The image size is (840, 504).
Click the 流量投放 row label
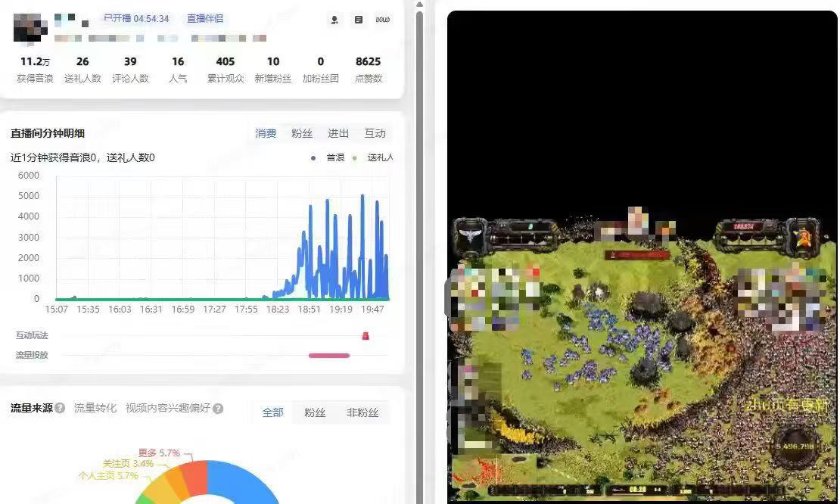pyautogui.click(x=32, y=355)
